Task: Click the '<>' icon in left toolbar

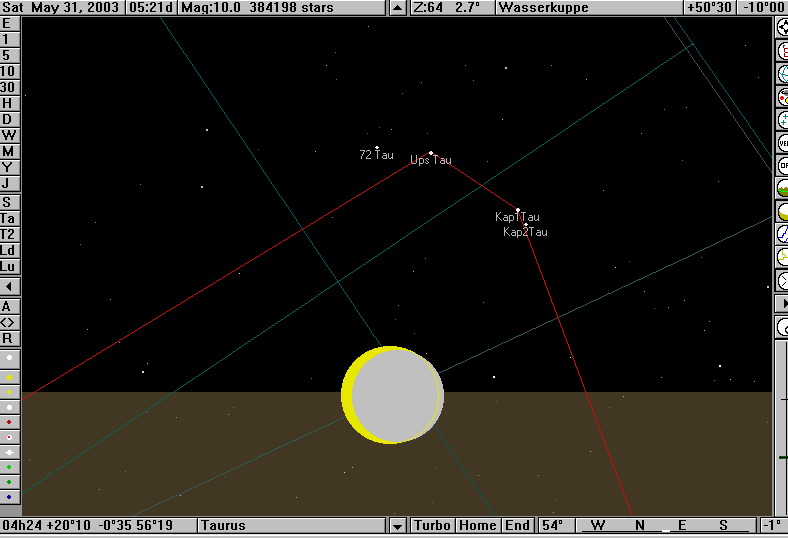Action: tap(9, 322)
